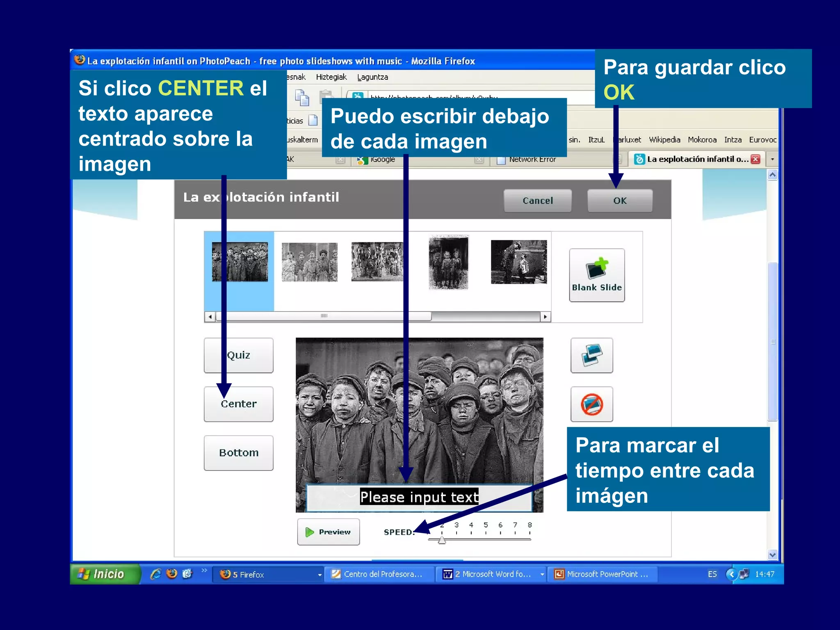Choose Center text position
The width and height of the screenshot is (840, 630).
[x=238, y=404]
